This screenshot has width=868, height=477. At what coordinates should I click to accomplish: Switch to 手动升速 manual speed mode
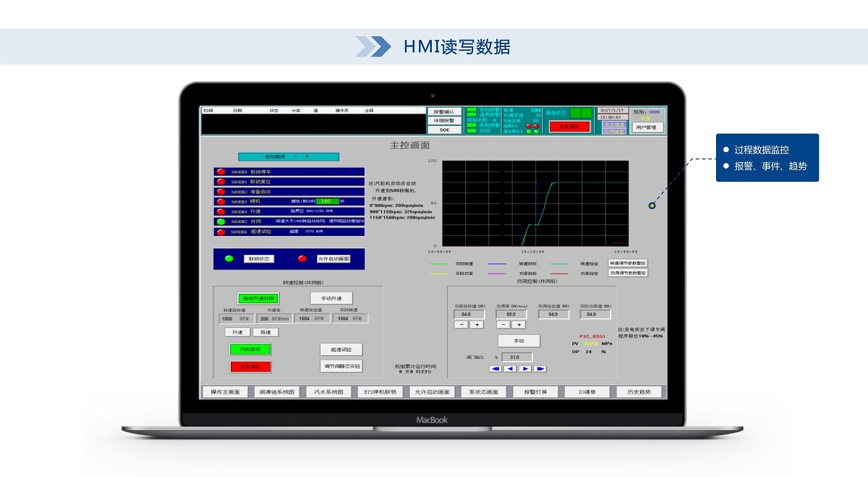pyautogui.click(x=331, y=298)
